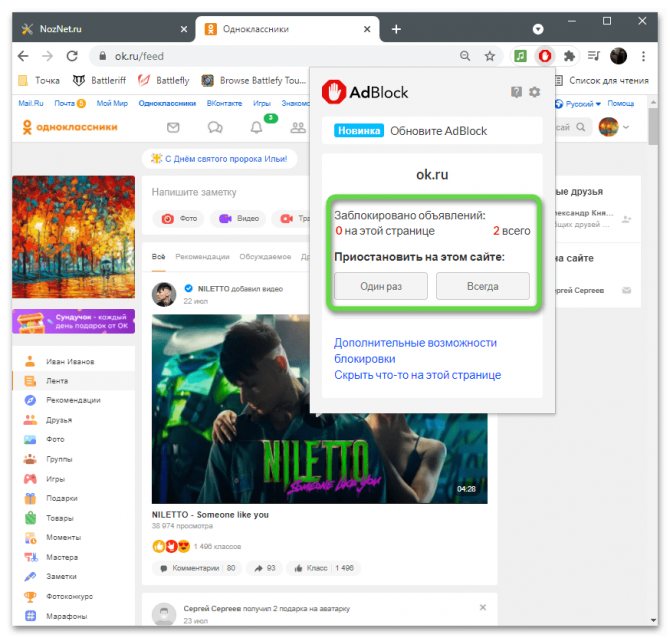Open Odnoklassniki messages envelope icon
Screen dimensions: 670x638
pos(173,127)
